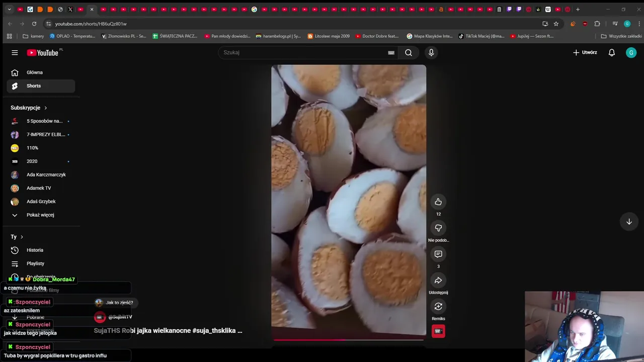Switch to the Wikipedia tab
This screenshot has height=362, width=644.
pyautogui.click(x=548, y=9)
